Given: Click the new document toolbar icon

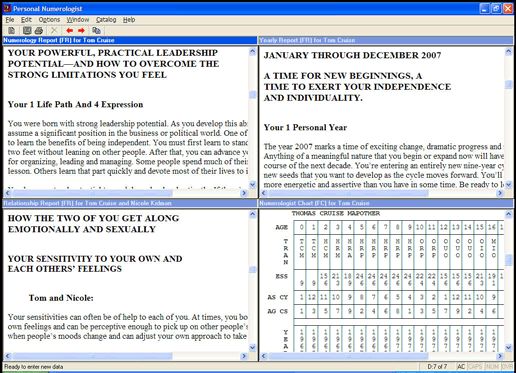Looking at the screenshot, I should tap(11, 31).
